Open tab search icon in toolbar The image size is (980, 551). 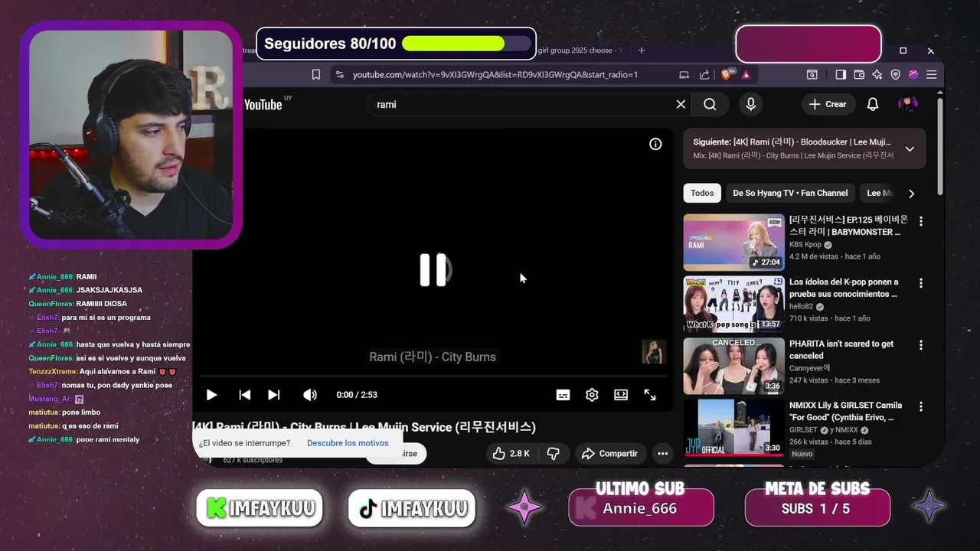point(812,74)
